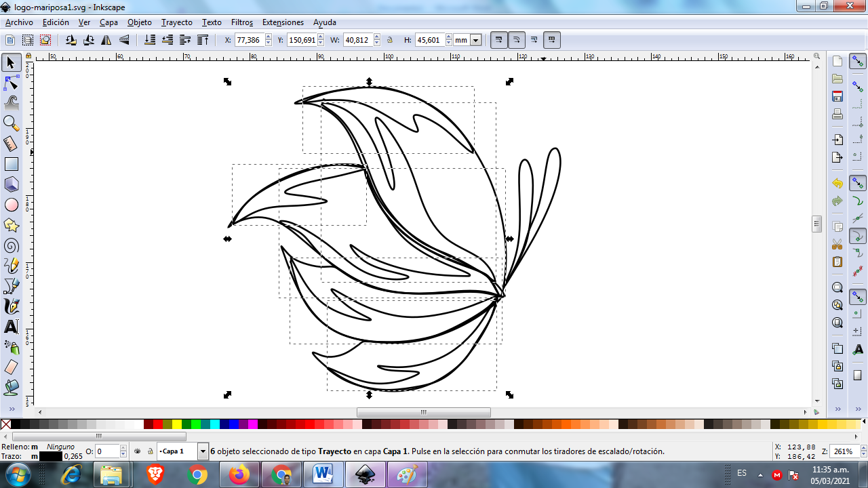Toggle move patterns with objects
The height and width of the screenshot is (488, 868).
[551, 40]
